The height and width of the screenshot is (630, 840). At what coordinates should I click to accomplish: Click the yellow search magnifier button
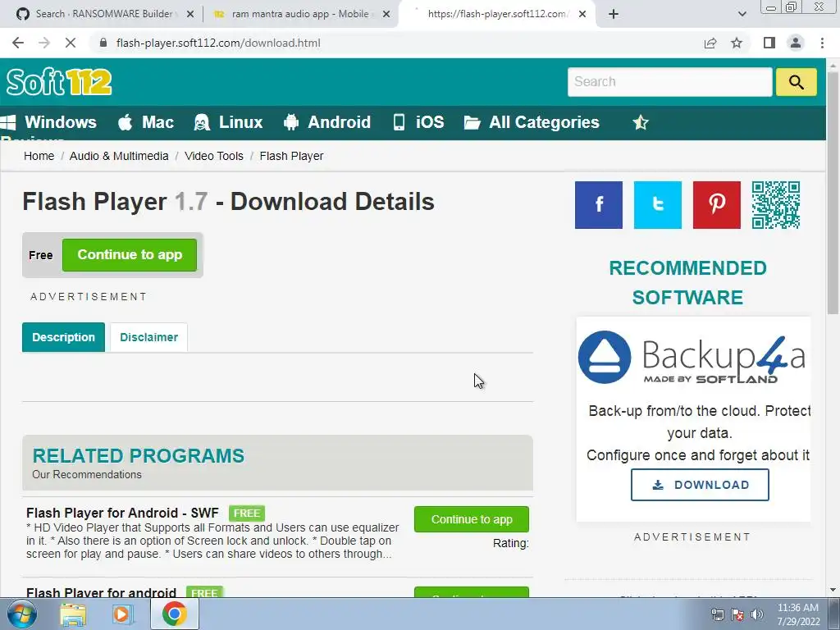pos(796,82)
